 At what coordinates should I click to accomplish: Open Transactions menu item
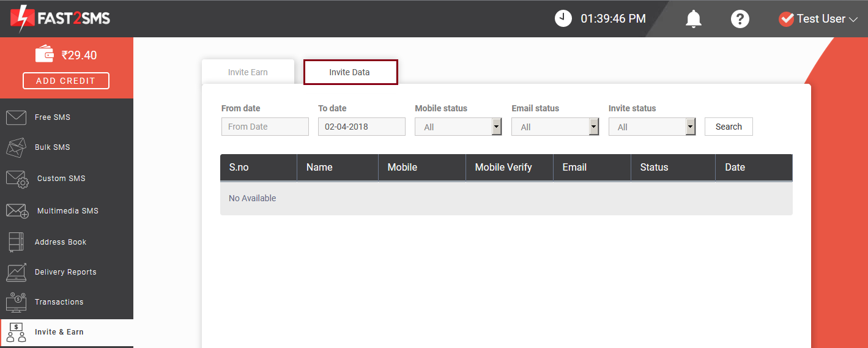67,302
